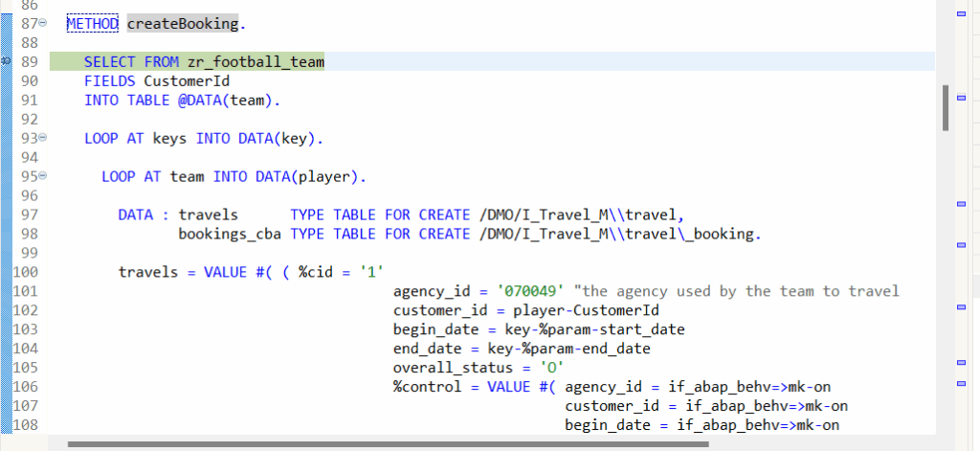The image size is (980, 451).
Task: Click player-CustomerId on line 102
Action: 587,310
